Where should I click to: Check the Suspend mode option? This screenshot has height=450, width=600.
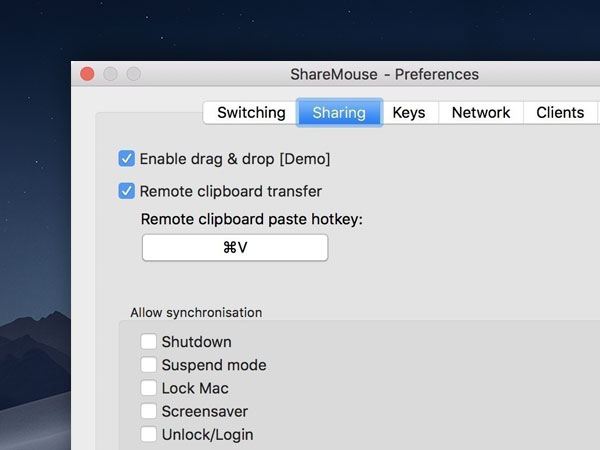point(148,365)
